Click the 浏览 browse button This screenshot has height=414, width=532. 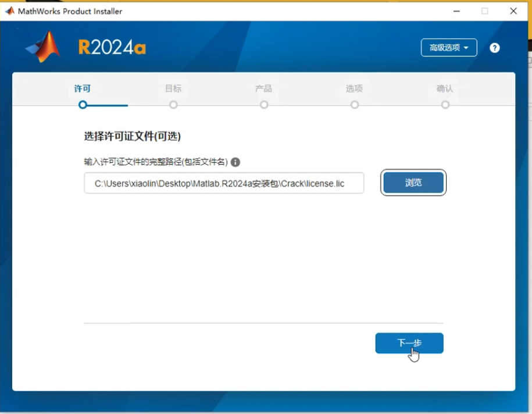(413, 183)
